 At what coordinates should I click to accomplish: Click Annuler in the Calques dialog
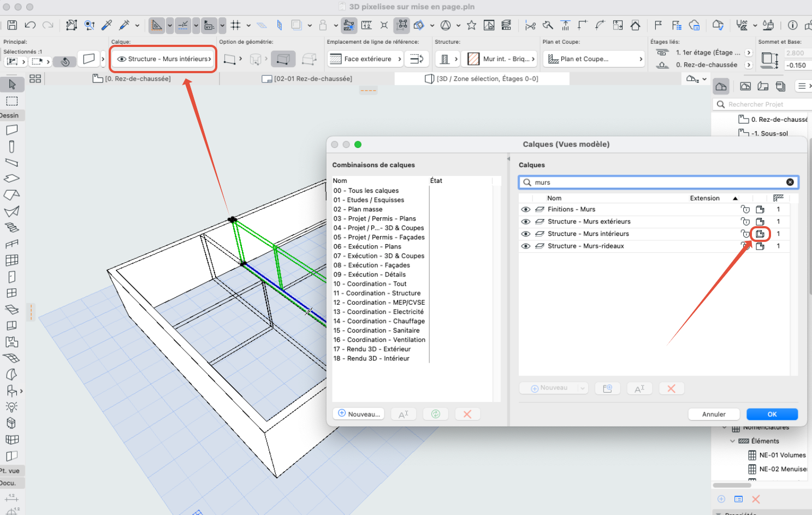[714, 415]
